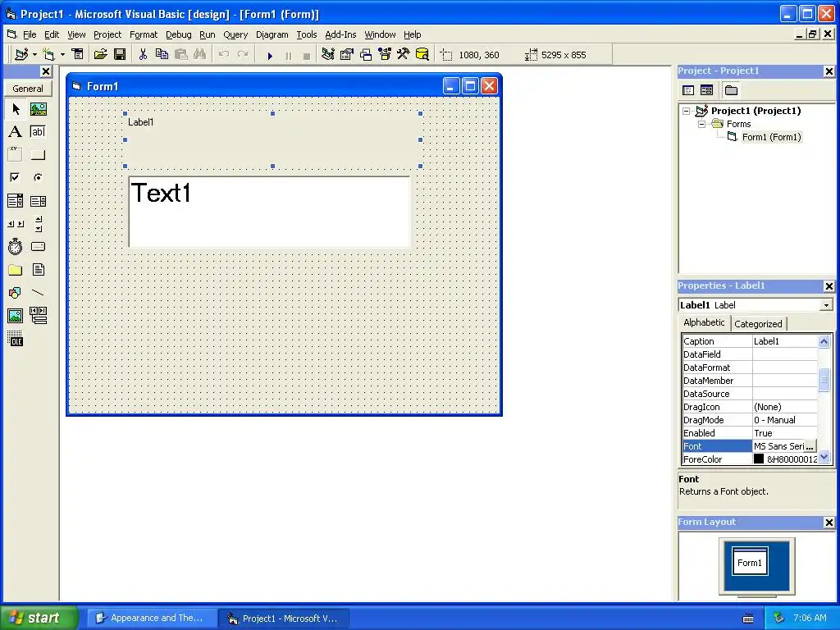Open the Format menu
The image size is (840, 630).
pos(144,34)
